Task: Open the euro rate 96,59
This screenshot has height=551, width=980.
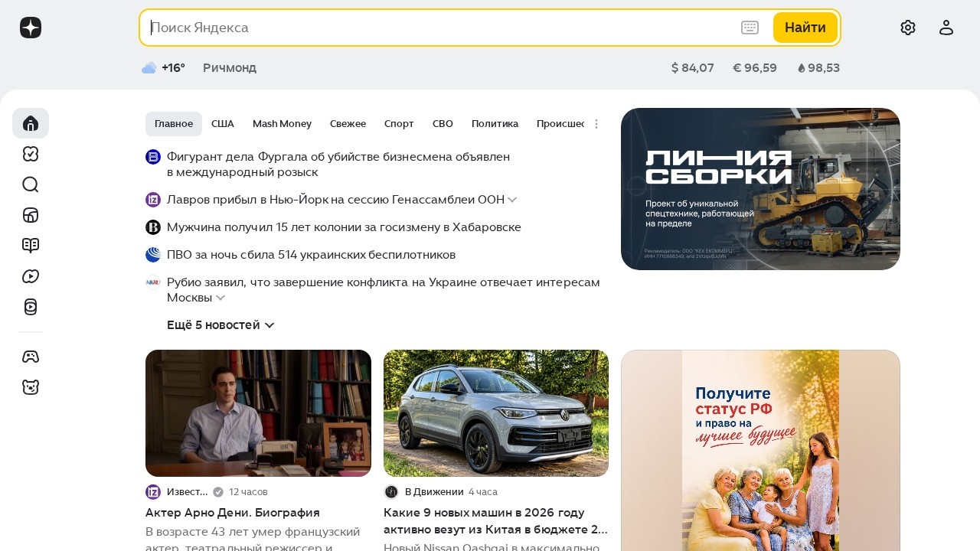Action: click(x=755, y=68)
